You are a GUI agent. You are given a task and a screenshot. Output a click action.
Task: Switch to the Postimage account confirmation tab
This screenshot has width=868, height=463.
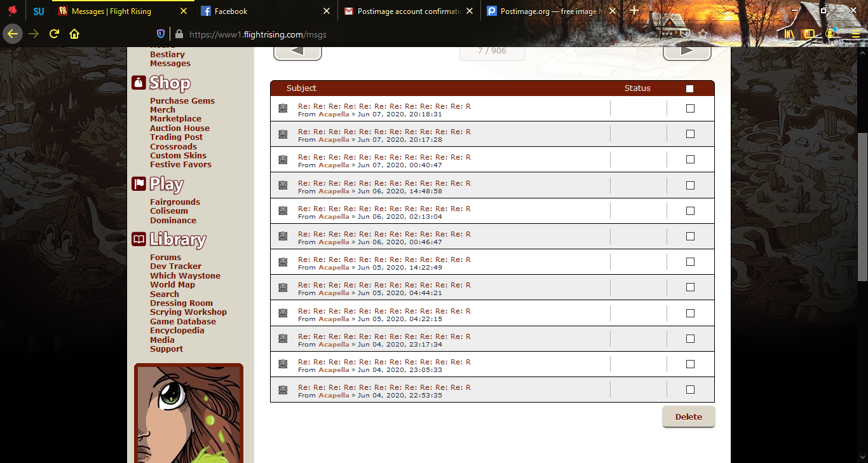(409, 11)
